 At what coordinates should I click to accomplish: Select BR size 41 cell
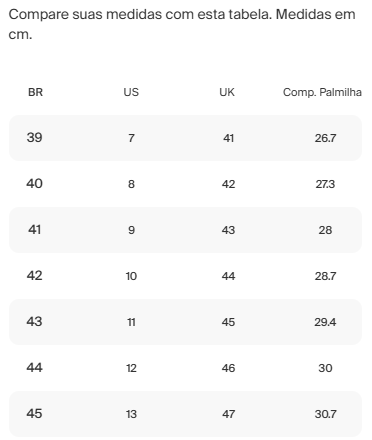(x=34, y=229)
